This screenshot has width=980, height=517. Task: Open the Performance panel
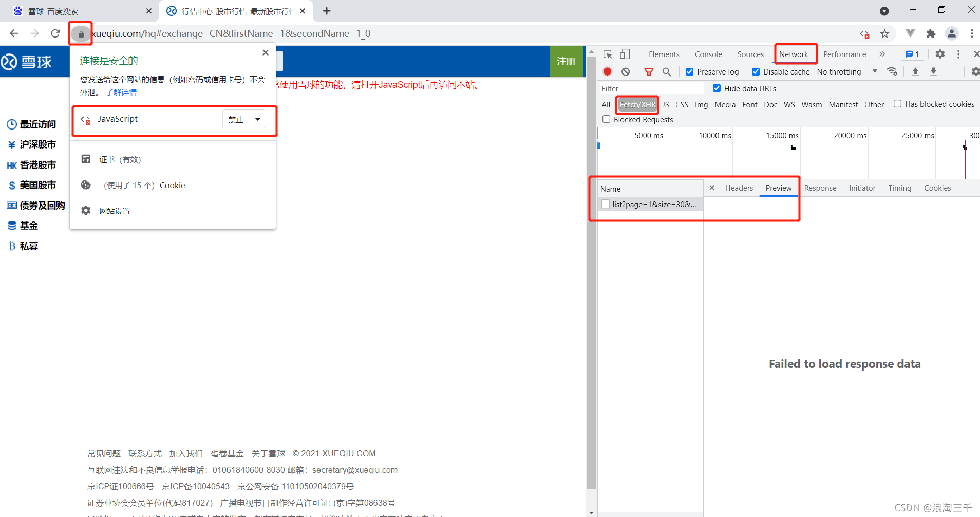point(844,54)
